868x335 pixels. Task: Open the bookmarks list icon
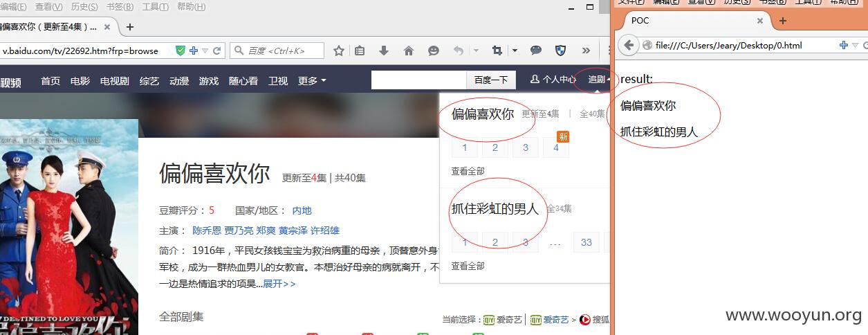pyautogui.click(x=360, y=51)
